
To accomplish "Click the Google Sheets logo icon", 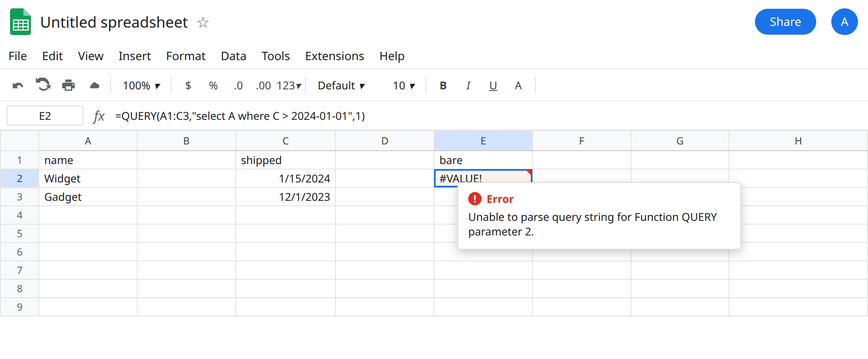I will click(20, 22).
